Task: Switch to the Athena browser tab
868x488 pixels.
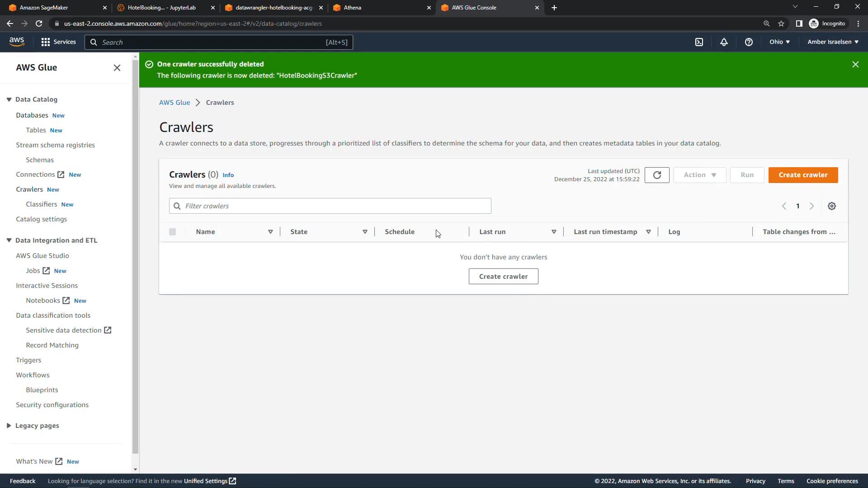Action: tap(380, 8)
